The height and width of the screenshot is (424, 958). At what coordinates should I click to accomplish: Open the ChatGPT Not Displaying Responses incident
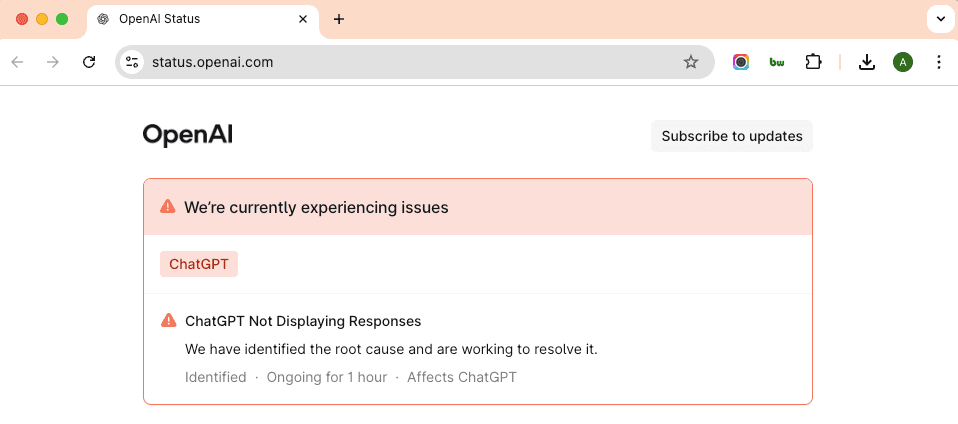coord(303,321)
